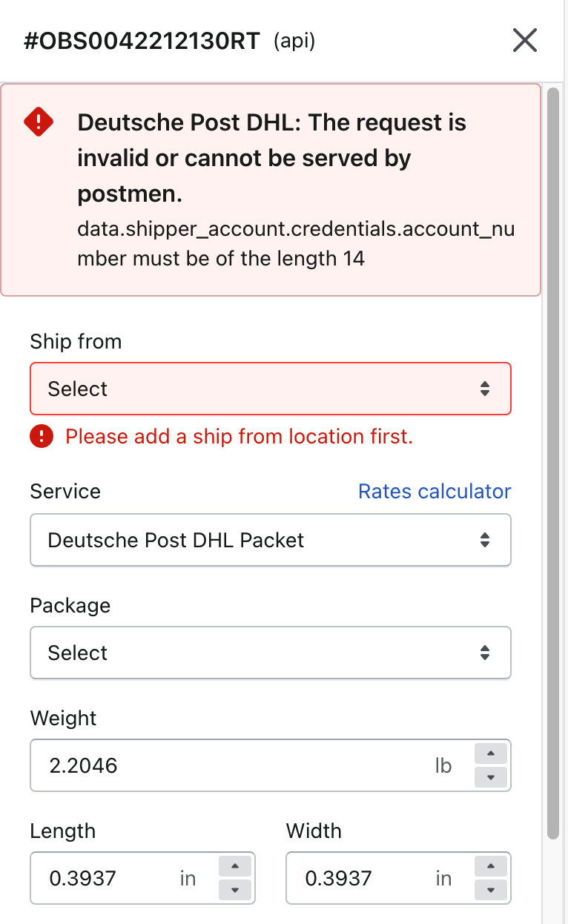
Task: Decrement Width with the down arrow
Action: (490, 889)
